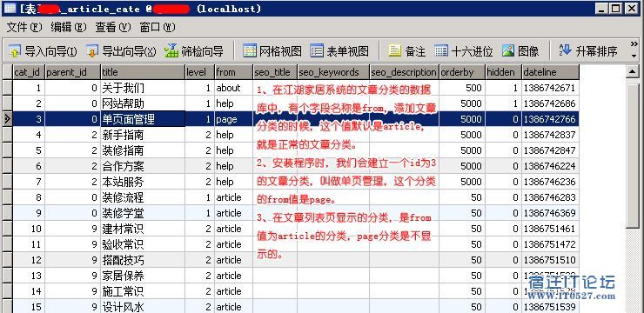Click the level column header
The width and height of the screenshot is (644, 313).
click(x=199, y=72)
